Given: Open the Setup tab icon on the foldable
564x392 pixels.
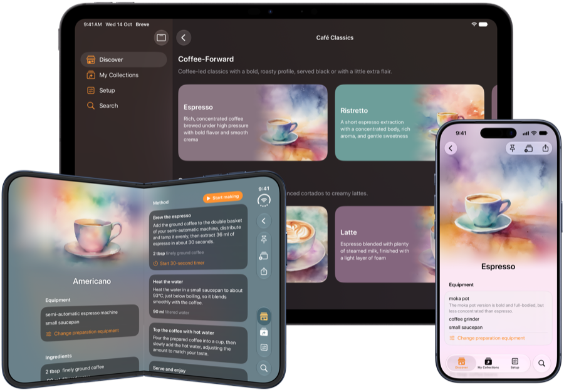Looking at the screenshot, I should [264, 347].
